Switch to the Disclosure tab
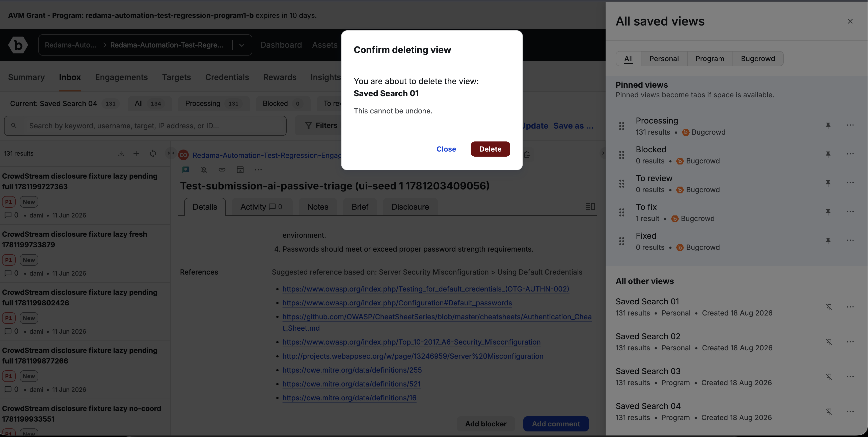Viewport: 868px width, 437px height. click(x=410, y=207)
